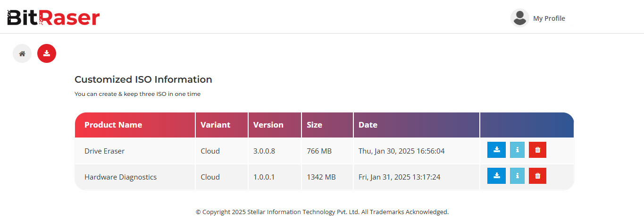644x224 pixels.
Task: Click the profile avatar icon
Action: click(519, 18)
